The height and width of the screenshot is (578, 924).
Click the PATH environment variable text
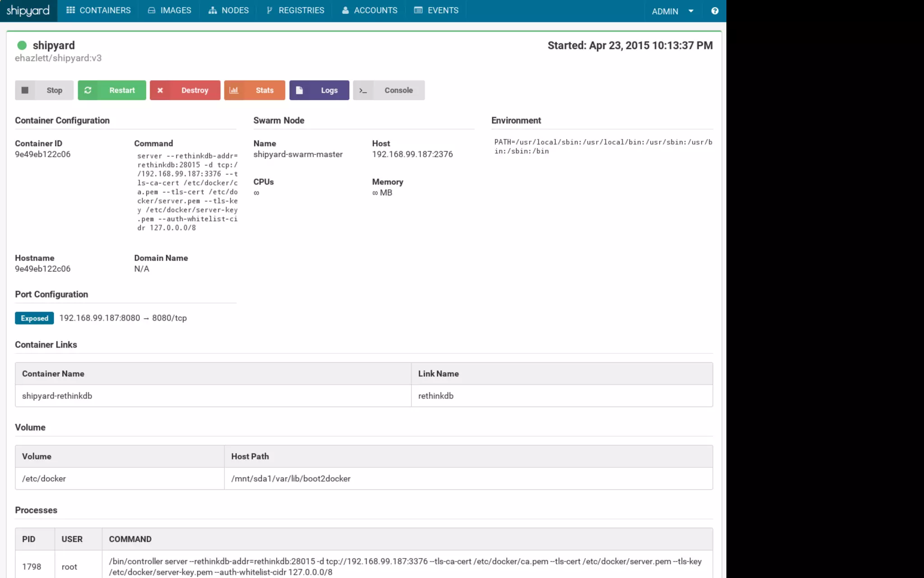tap(603, 147)
